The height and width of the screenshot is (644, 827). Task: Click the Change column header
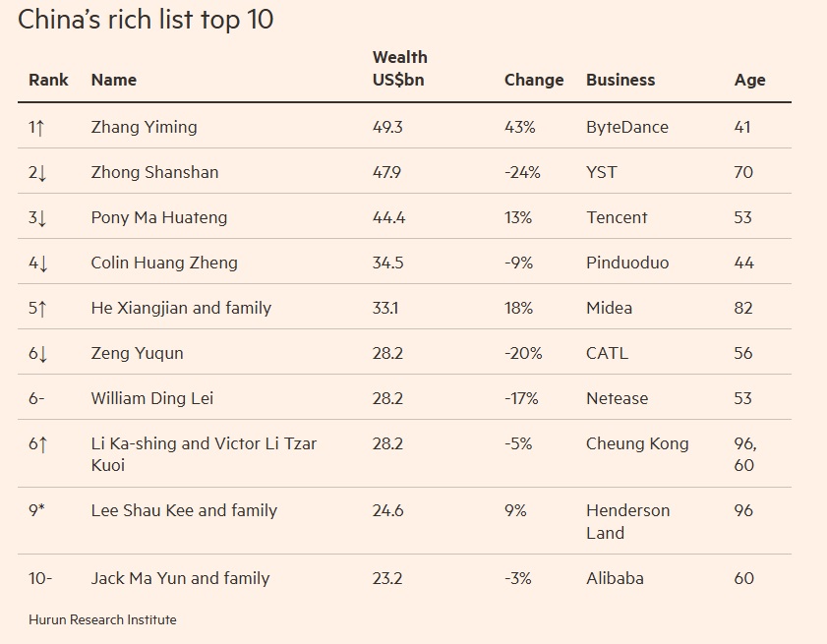pos(534,80)
